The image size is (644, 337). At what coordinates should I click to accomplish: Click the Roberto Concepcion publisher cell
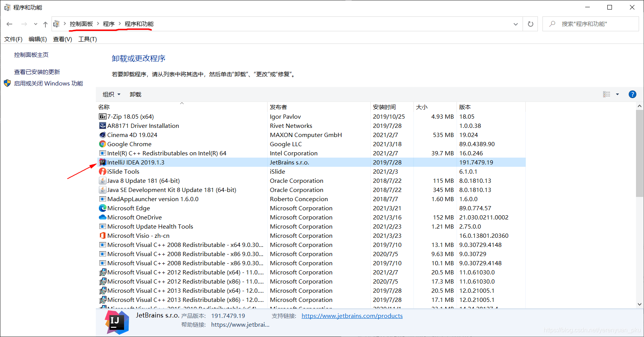299,199
